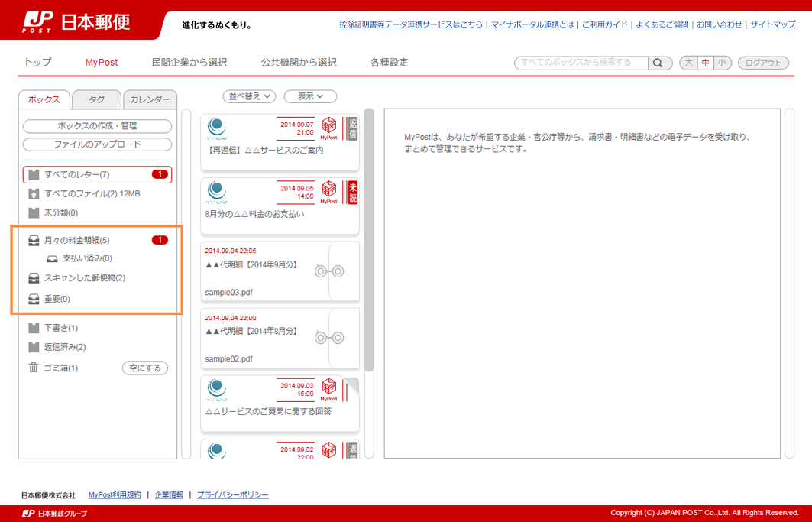Switch to the ボックス tab
Image resolution: width=812 pixels, height=522 pixels.
click(x=44, y=99)
